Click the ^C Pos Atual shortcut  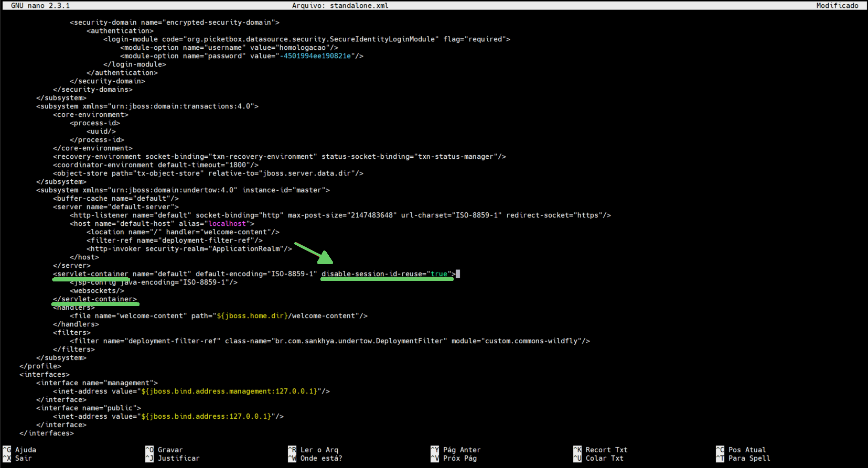(x=741, y=450)
